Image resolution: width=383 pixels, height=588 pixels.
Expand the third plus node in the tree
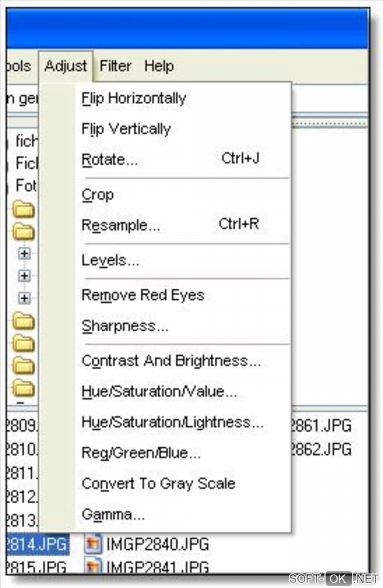point(24,298)
